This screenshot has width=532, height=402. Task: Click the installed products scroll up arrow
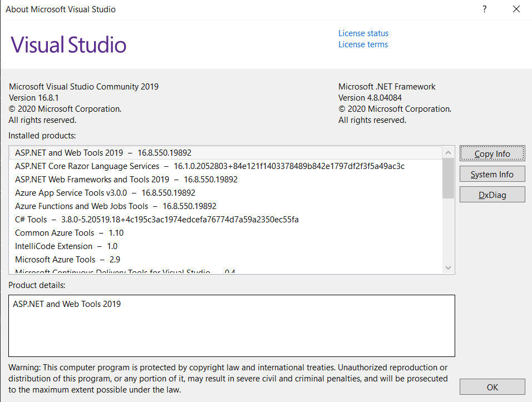click(448, 152)
